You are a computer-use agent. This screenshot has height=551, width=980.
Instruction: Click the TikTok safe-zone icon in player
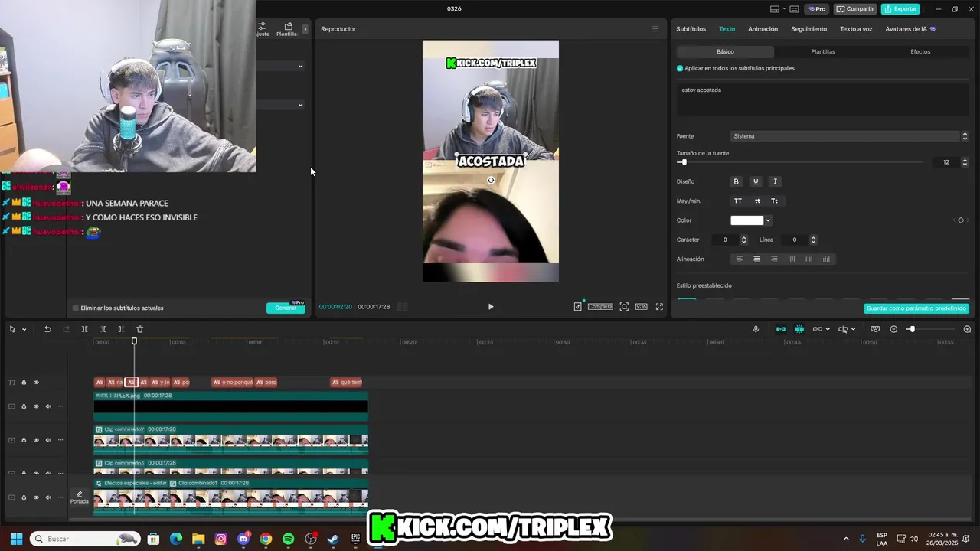578,307
